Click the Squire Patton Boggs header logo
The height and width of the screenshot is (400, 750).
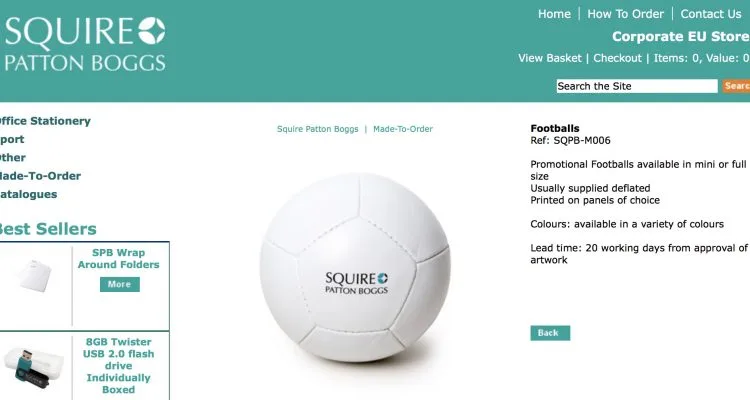click(85, 44)
